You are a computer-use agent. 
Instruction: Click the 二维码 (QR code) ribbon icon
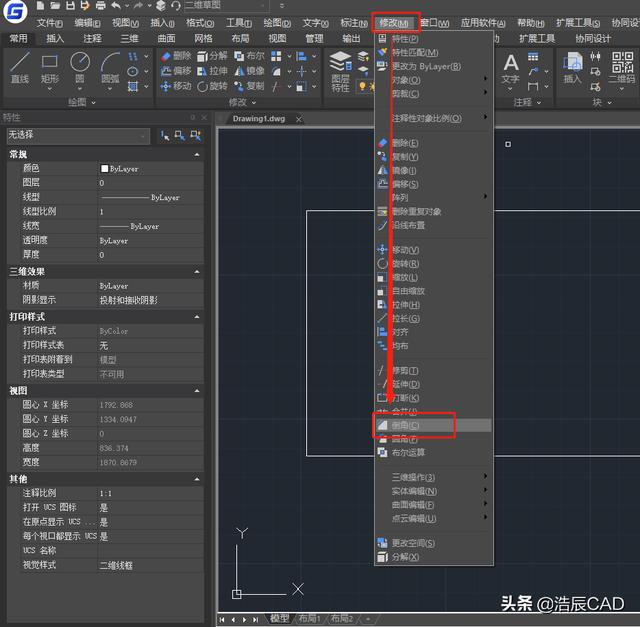[x=622, y=68]
